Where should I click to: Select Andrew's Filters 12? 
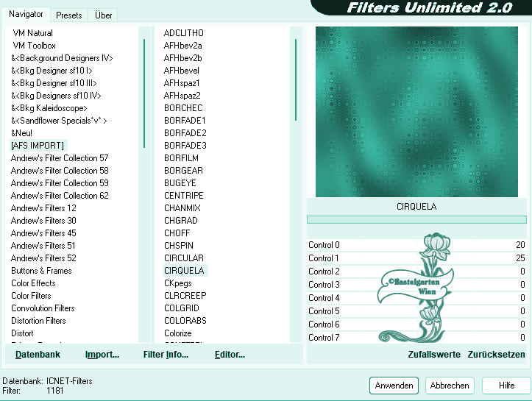(x=43, y=208)
